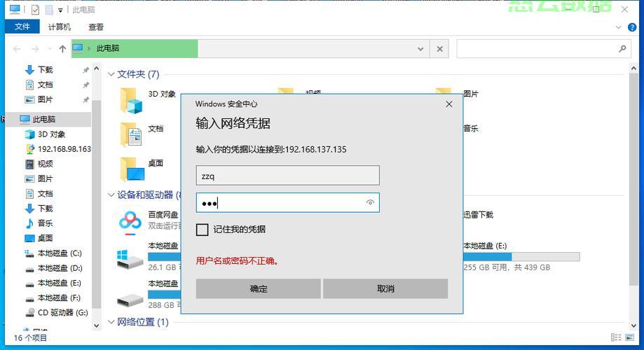Select the 图片 folder in content area
The width and height of the screenshot is (644, 350).
[471, 94]
